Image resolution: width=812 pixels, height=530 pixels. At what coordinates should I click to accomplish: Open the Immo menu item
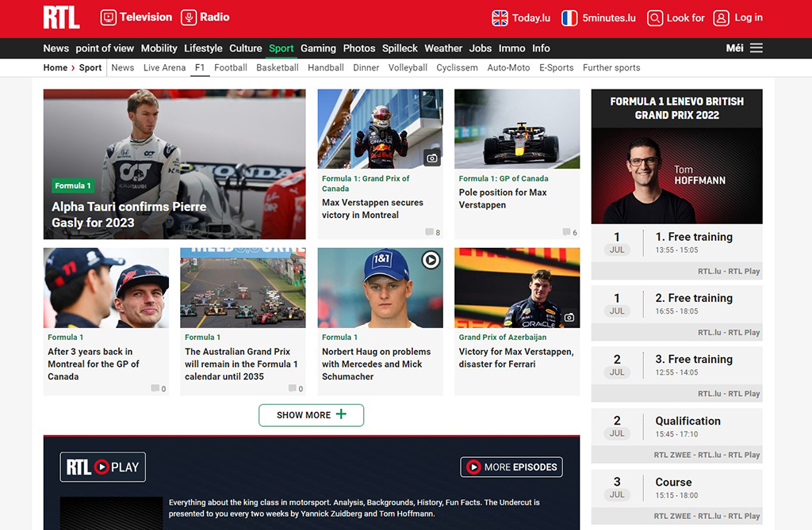click(511, 48)
